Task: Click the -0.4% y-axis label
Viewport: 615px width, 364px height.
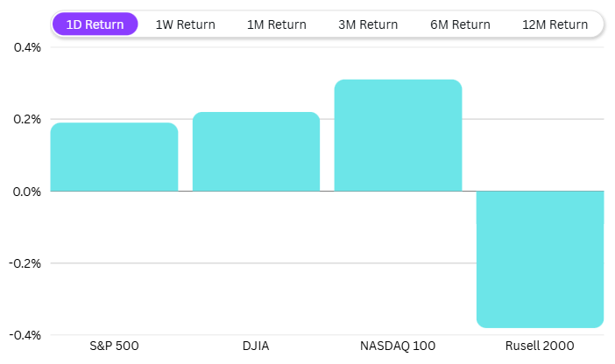Action: point(25,335)
